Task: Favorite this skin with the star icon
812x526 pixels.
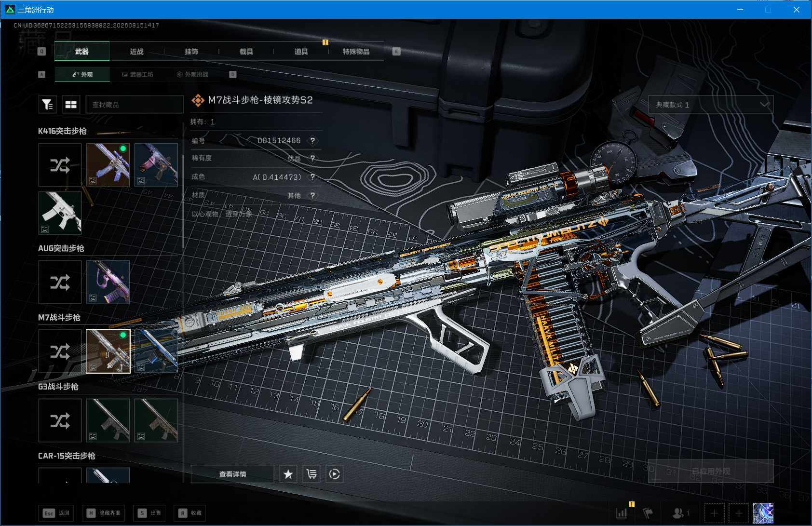Action: [288, 474]
